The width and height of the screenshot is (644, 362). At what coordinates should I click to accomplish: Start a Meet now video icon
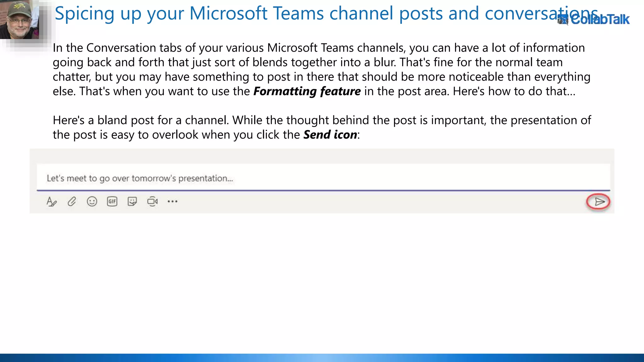153,201
